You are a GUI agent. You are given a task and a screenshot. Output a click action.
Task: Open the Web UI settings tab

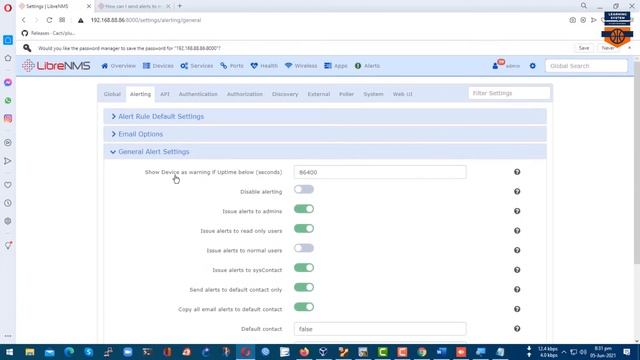(x=402, y=94)
